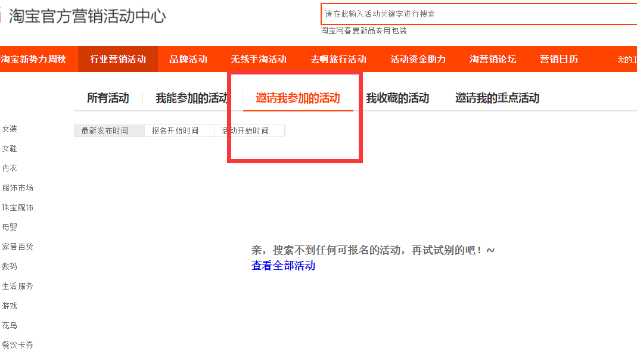
Task: Choose 花鸟 in the category list
Action: (10, 325)
